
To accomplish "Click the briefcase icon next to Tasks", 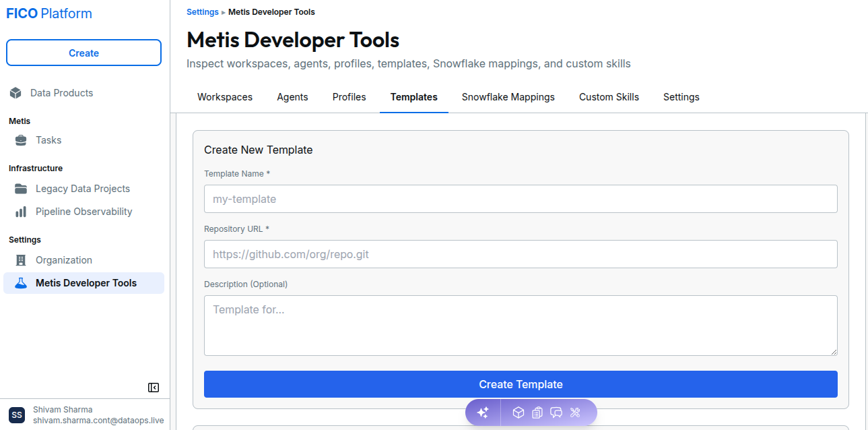I will [22, 140].
